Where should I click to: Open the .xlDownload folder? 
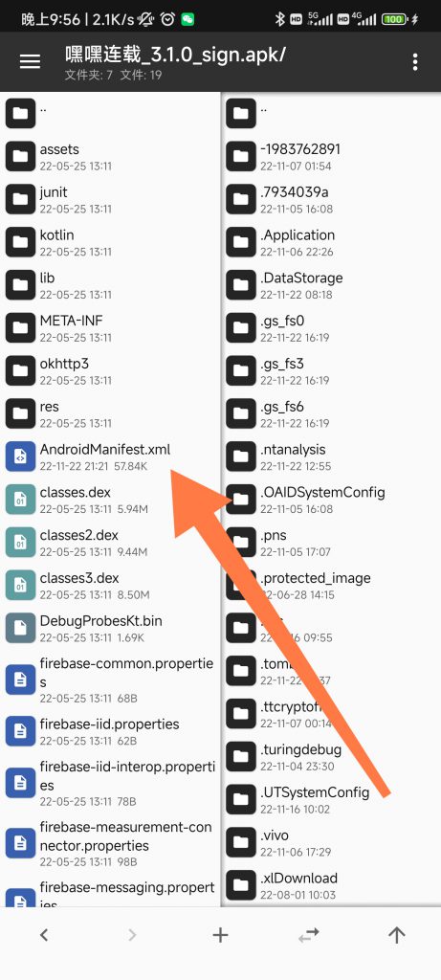(332, 885)
